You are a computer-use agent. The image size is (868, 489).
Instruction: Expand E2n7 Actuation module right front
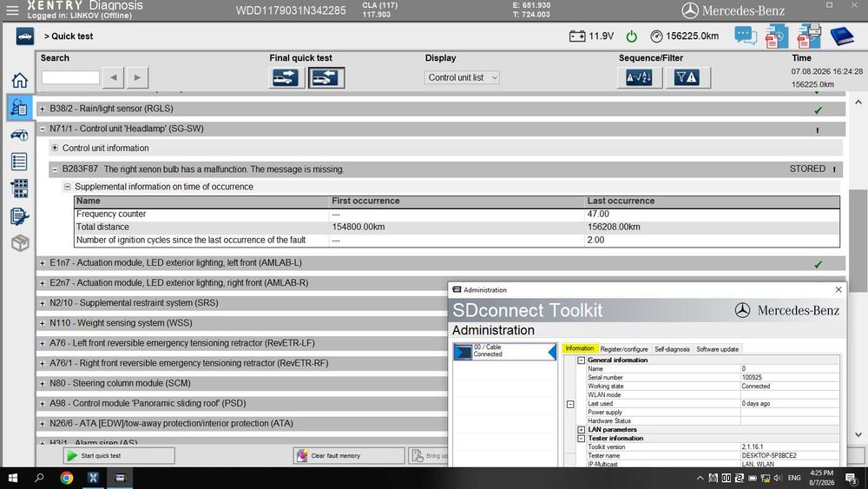[x=42, y=283]
